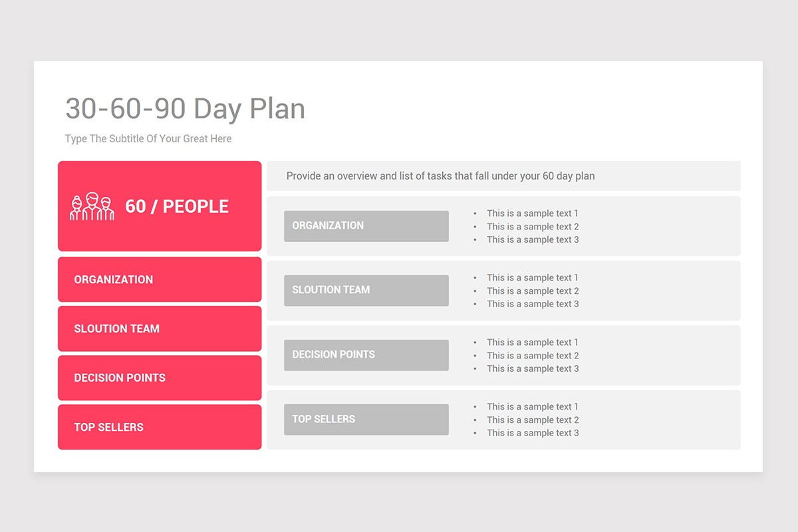This screenshot has width=798, height=532.
Task: Click the gray DECISION POINTS label box
Action: [x=366, y=355]
